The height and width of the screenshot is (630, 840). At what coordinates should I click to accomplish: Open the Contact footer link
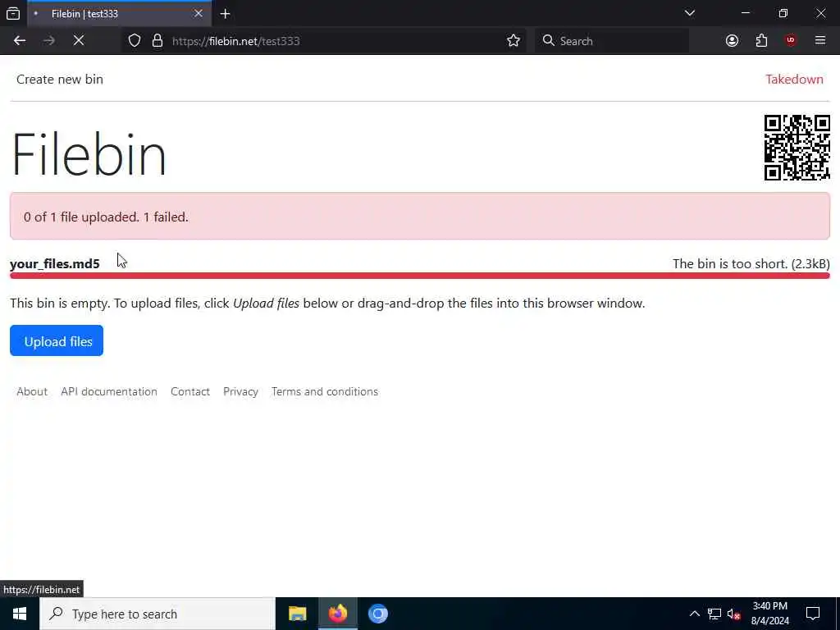click(x=190, y=391)
